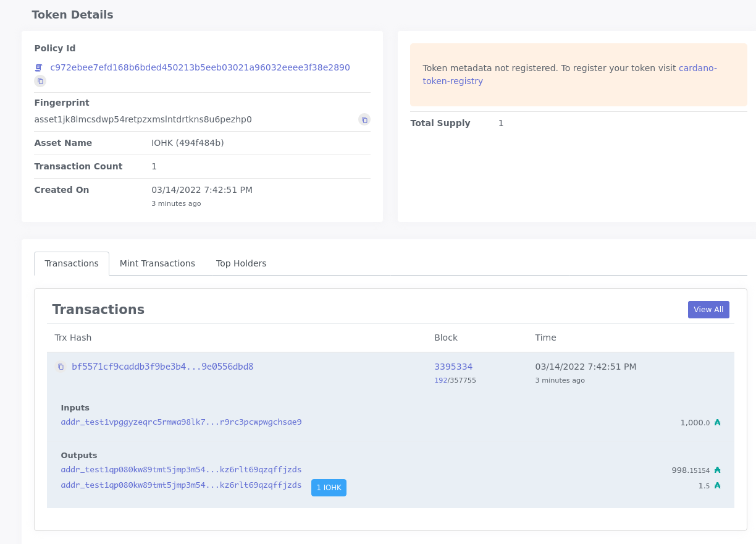Image resolution: width=756 pixels, height=544 pixels.
Task: Click the Inputs label in the transaction row
Action: coord(75,408)
